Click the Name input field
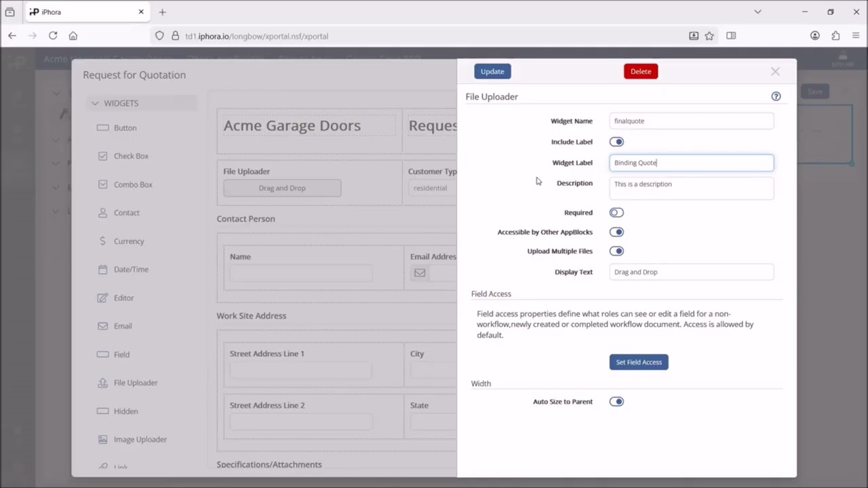868x488 pixels. tap(300, 272)
